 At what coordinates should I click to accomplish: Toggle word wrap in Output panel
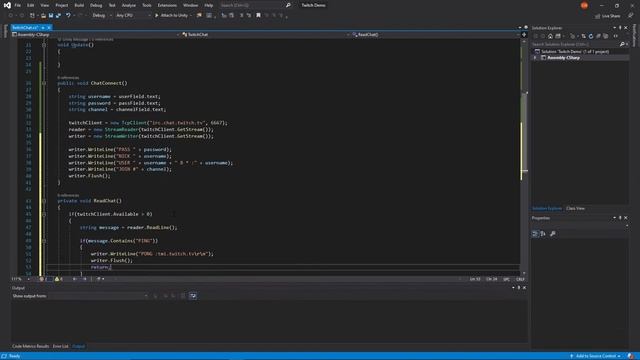[193, 296]
